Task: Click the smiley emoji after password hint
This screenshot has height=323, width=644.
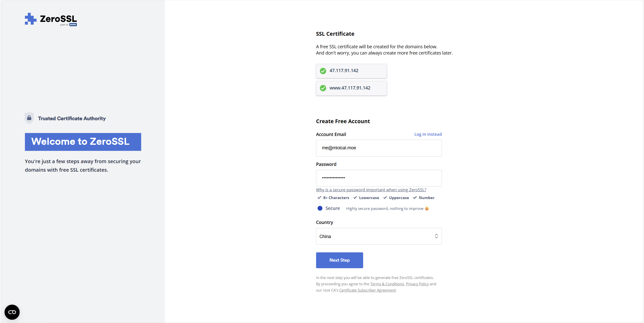Action: 427,208
